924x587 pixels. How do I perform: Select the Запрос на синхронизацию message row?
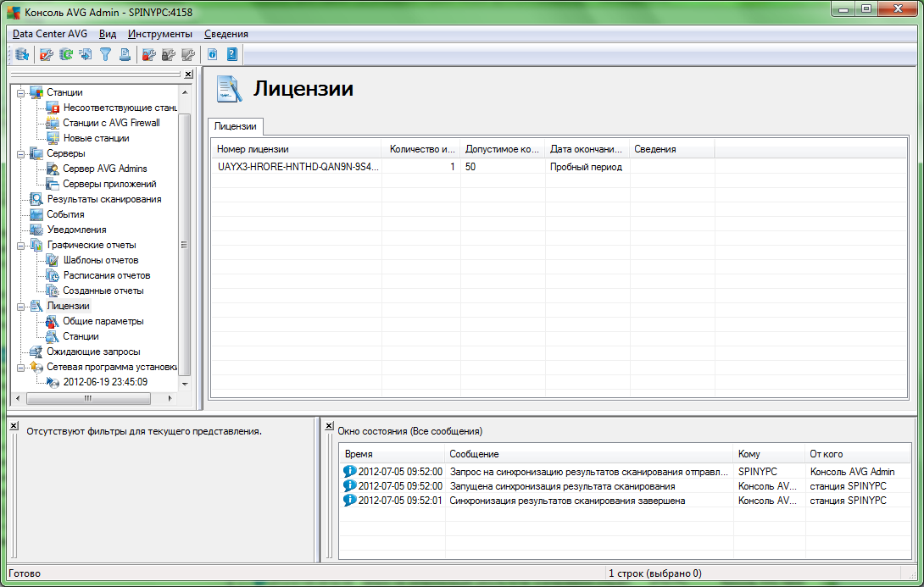626,472
